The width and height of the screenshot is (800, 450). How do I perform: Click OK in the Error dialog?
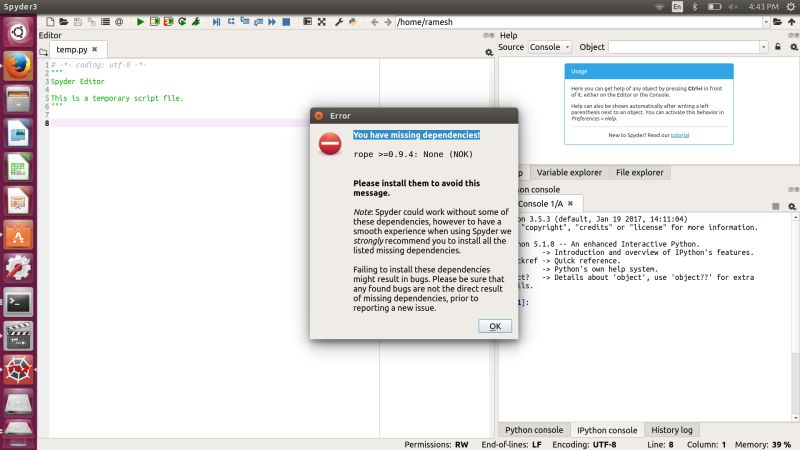click(x=495, y=326)
